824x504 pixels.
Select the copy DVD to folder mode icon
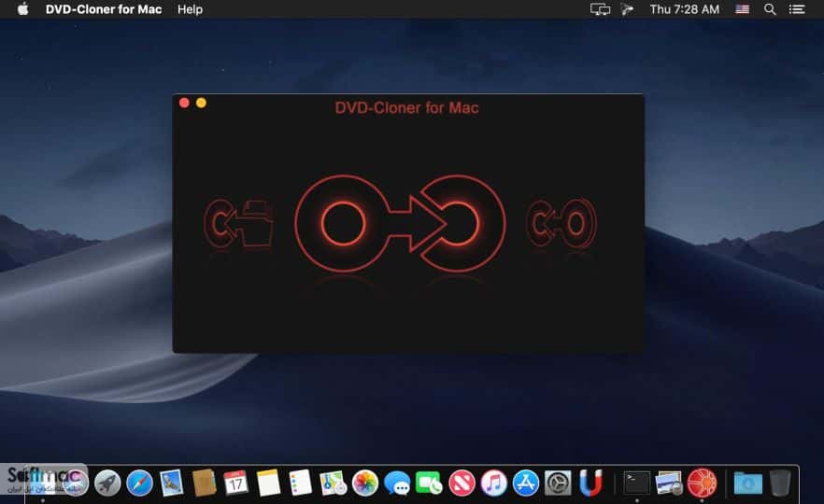pos(238,224)
